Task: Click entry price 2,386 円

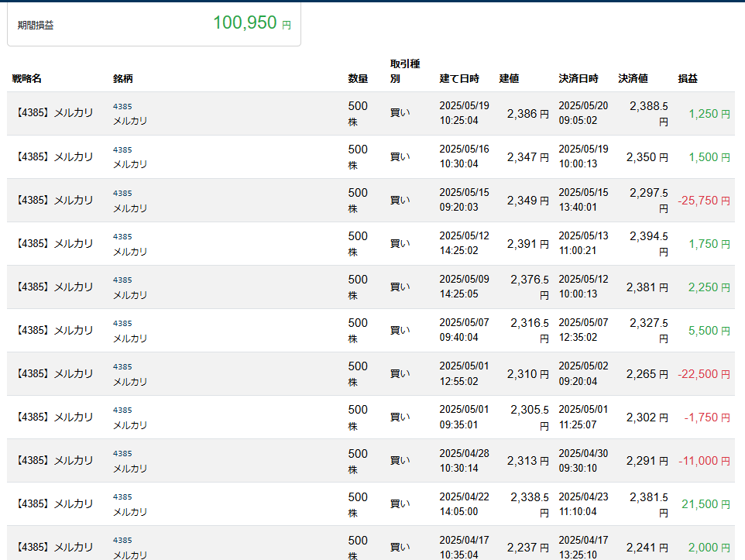Action: tap(528, 114)
